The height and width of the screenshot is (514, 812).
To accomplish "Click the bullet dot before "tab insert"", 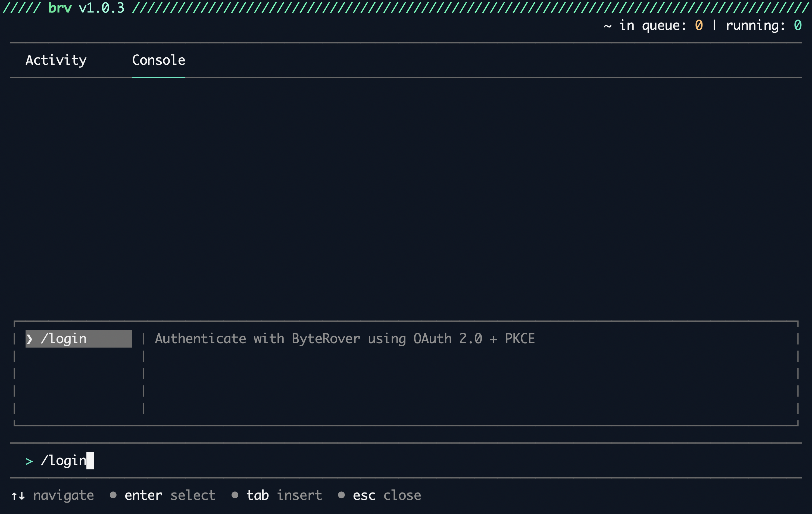I will point(235,495).
